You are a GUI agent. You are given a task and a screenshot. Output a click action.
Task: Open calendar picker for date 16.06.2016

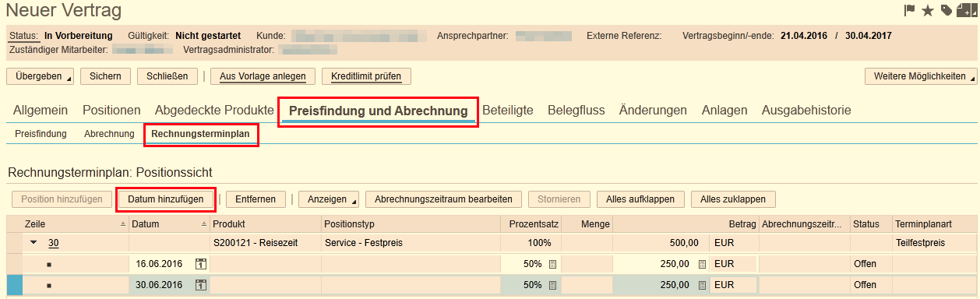200,264
